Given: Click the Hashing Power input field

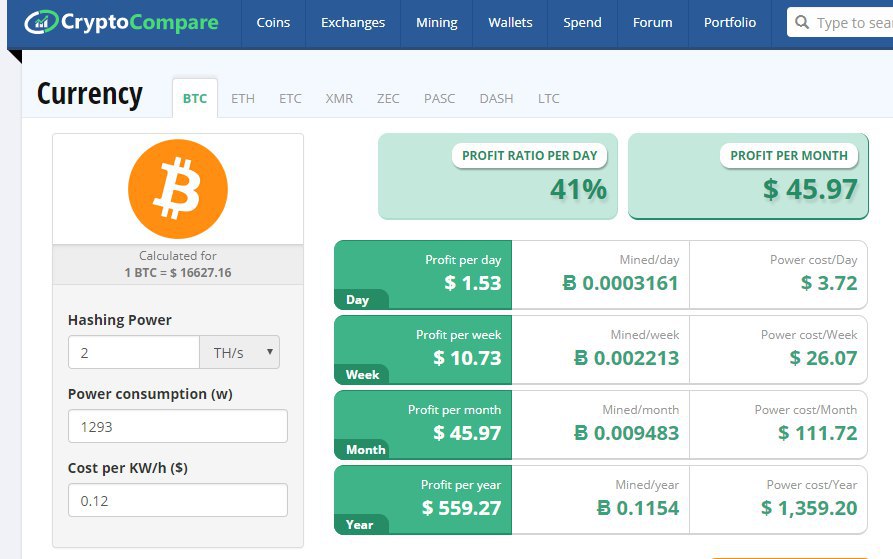Looking at the screenshot, I should (134, 352).
